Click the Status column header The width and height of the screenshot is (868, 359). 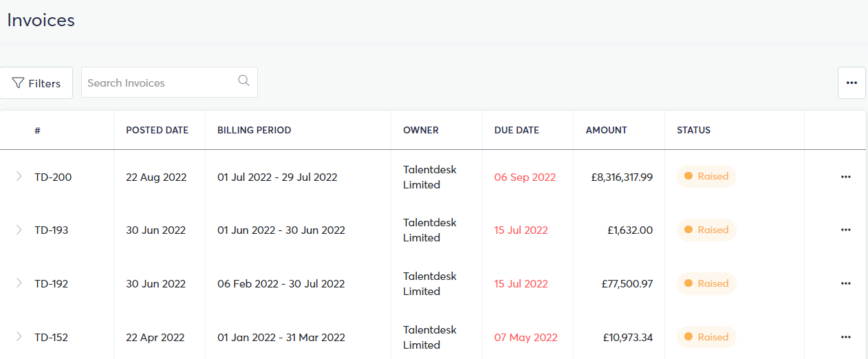point(693,130)
